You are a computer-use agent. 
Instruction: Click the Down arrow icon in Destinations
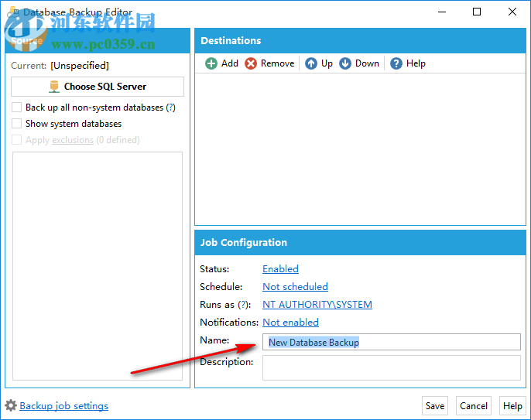tap(345, 63)
